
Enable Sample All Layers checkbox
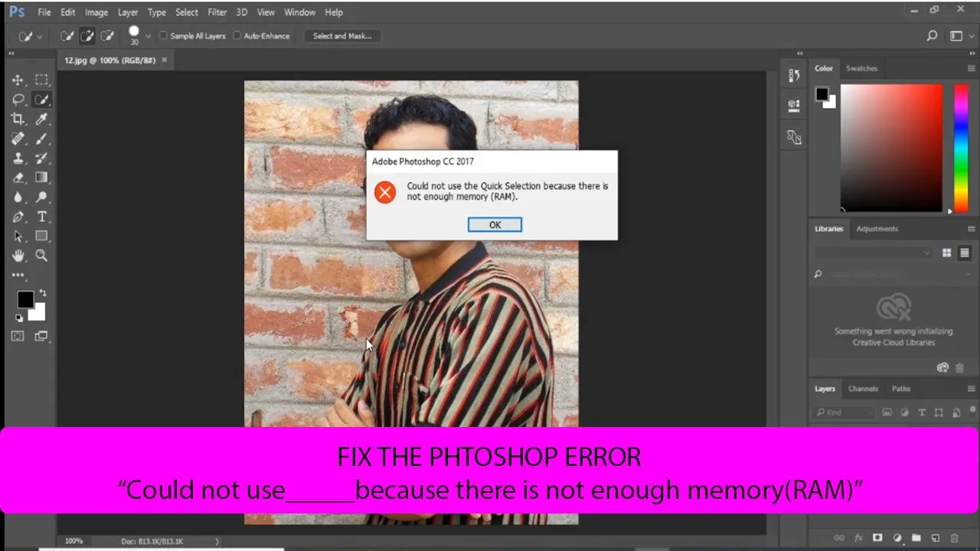(163, 36)
